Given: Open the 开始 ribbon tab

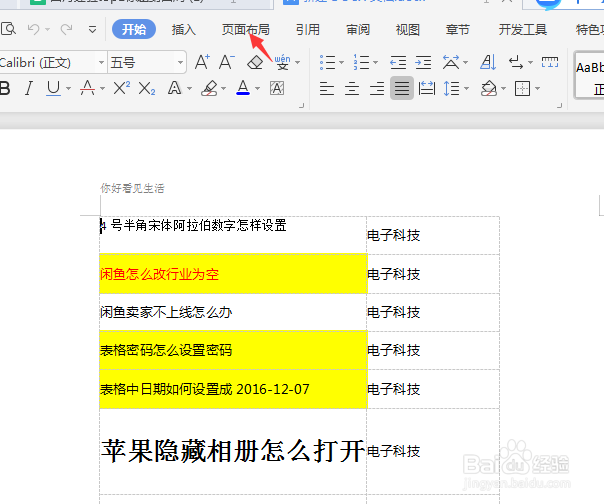Looking at the screenshot, I should 134,29.
